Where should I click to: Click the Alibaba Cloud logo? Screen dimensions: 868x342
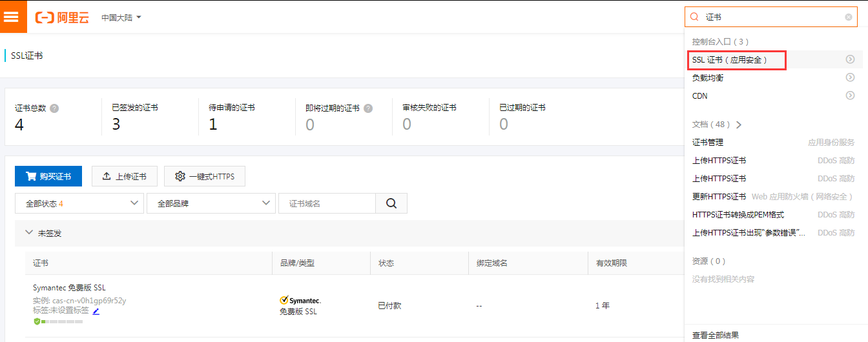click(62, 17)
